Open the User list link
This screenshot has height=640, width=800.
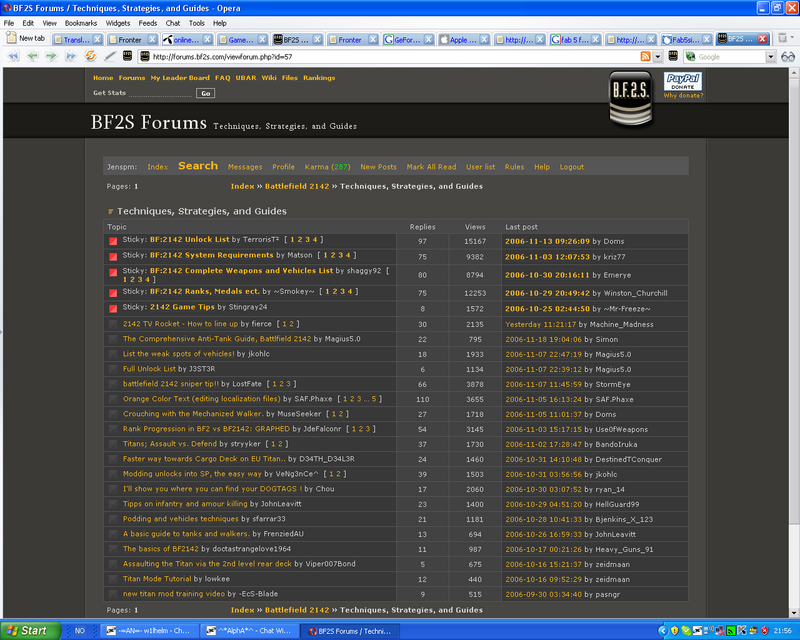pyautogui.click(x=480, y=167)
